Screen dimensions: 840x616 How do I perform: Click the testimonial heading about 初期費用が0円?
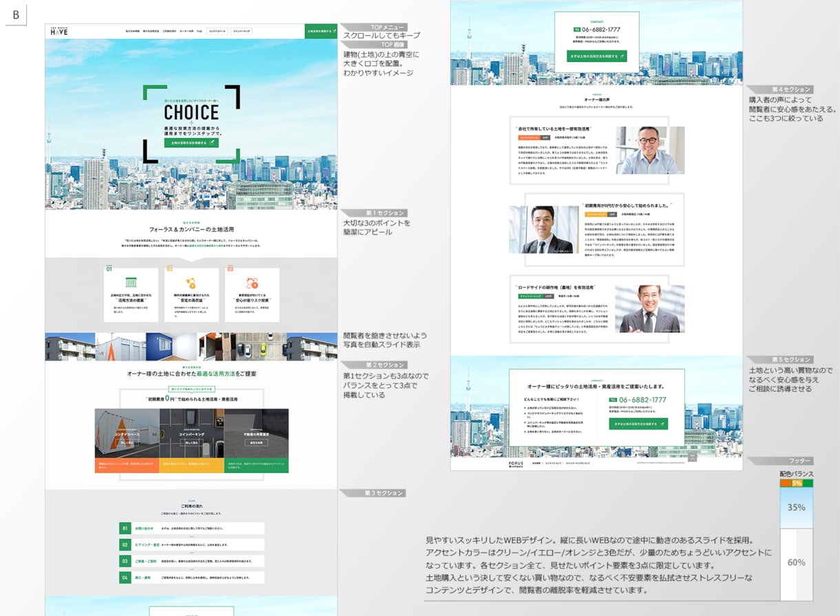(x=628, y=204)
